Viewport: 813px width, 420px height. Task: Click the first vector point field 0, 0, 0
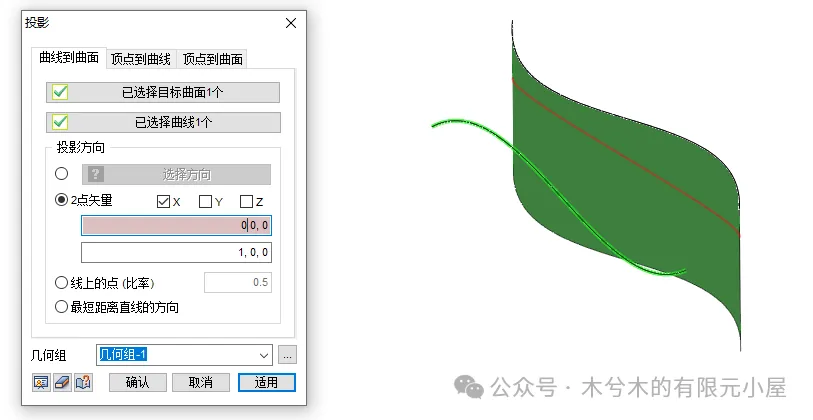(176, 225)
